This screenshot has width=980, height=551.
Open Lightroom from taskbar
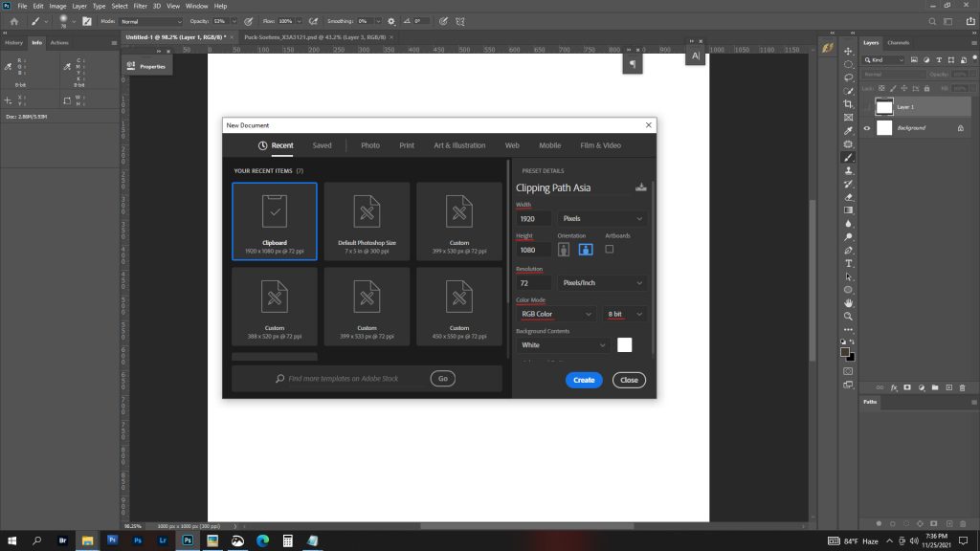(x=163, y=540)
